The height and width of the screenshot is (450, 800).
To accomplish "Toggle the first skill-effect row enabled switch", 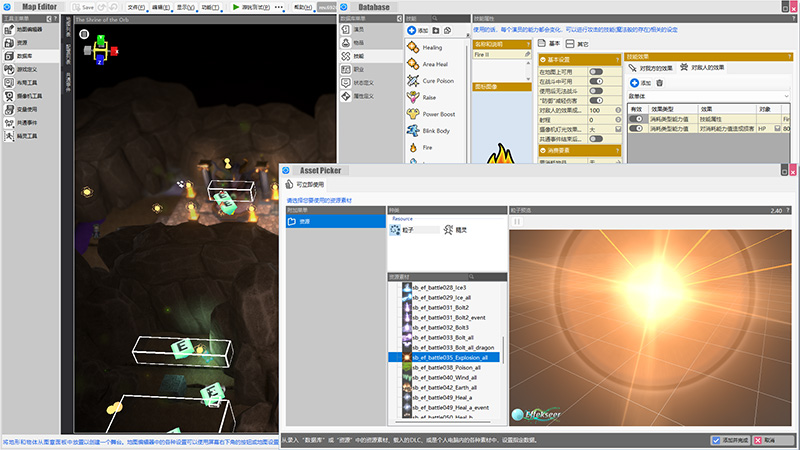I will click(x=636, y=118).
